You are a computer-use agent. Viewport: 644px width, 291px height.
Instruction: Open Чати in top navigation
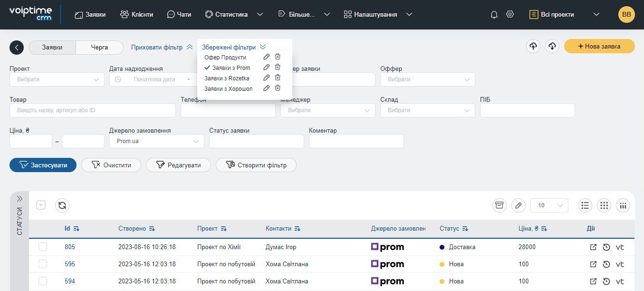(179, 15)
